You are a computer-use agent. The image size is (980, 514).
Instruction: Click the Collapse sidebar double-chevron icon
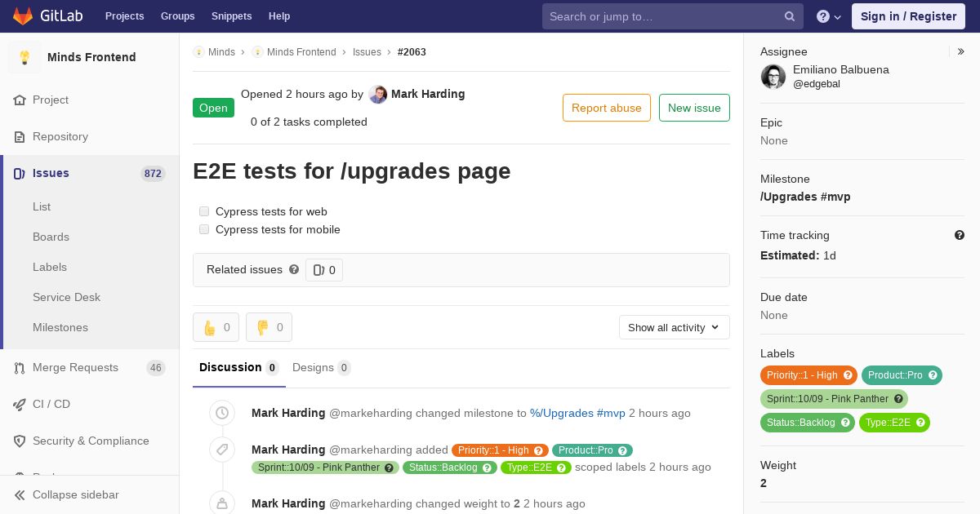coord(20,494)
